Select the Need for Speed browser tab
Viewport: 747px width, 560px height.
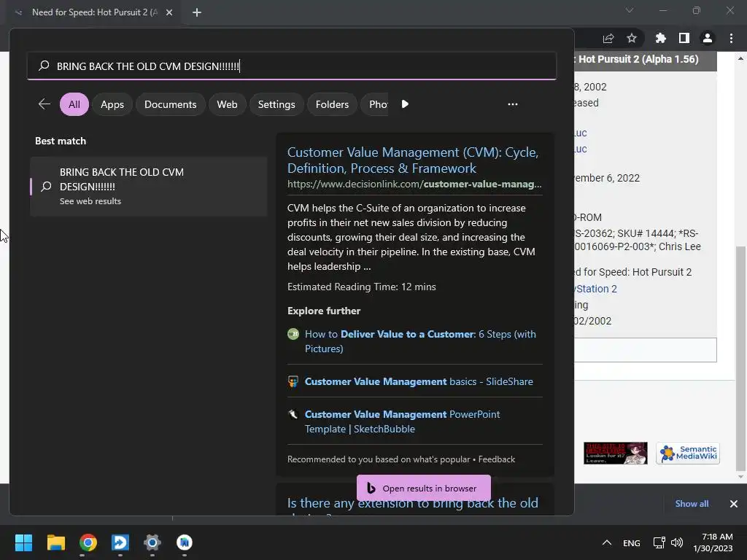click(x=94, y=12)
